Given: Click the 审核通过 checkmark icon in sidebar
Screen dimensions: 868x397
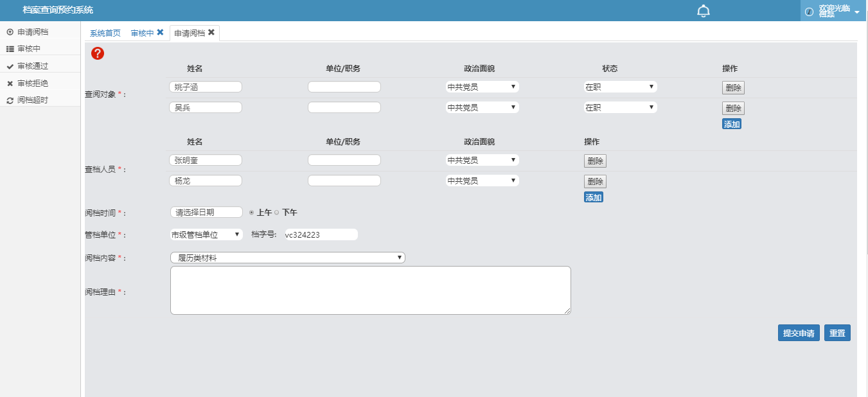Looking at the screenshot, I should point(10,66).
